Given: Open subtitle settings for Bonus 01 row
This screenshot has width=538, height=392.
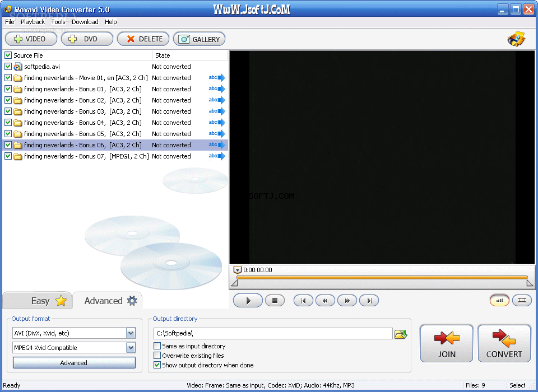Looking at the screenshot, I should coord(217,89).
